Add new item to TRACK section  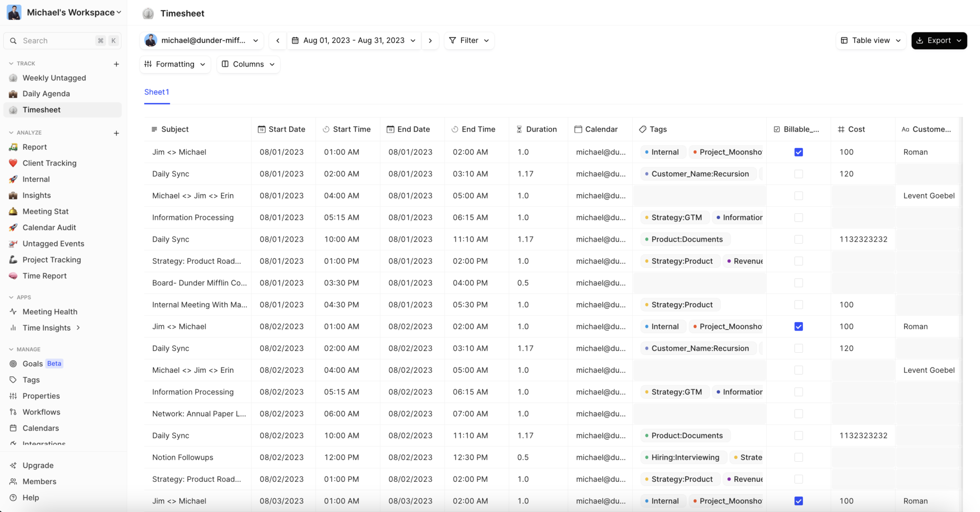(x=116, y=64)
